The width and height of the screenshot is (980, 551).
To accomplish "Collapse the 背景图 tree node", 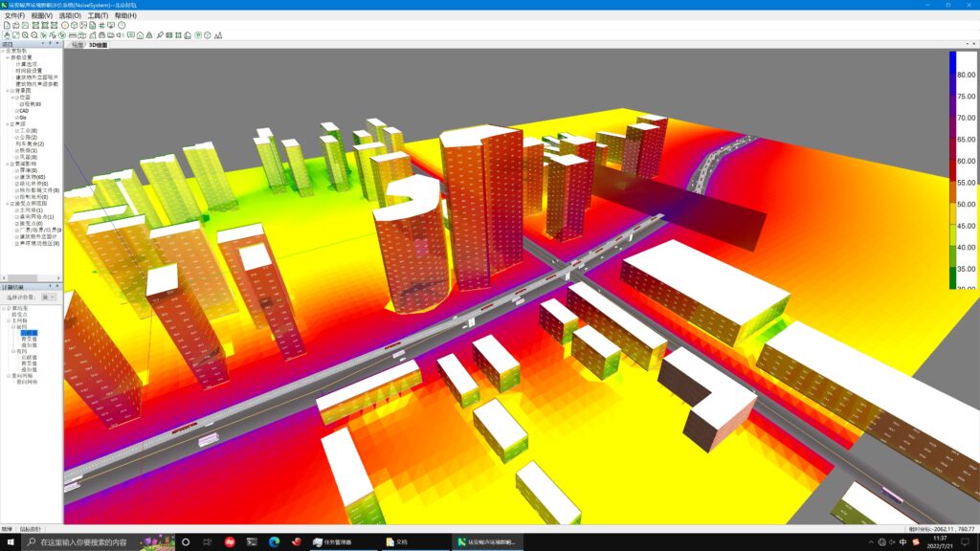I will click(5, 91).
